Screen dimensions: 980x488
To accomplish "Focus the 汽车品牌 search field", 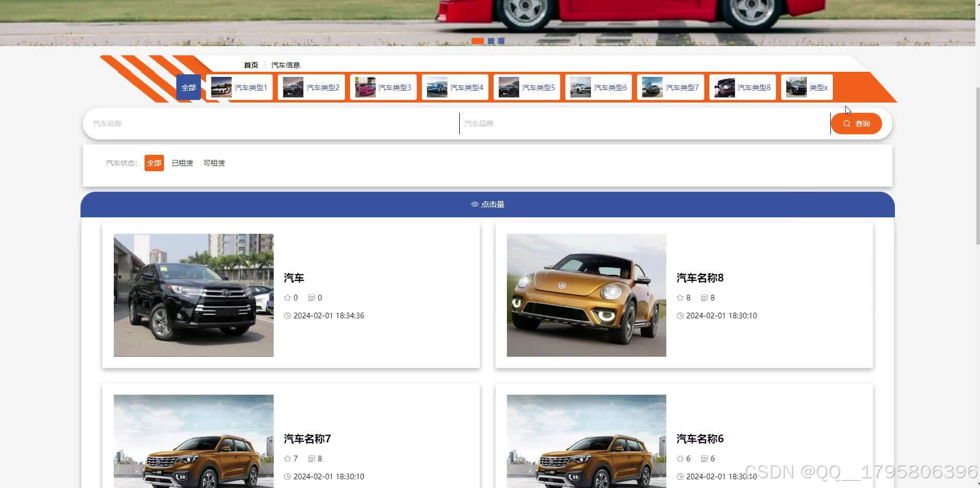I will [645, 124].
